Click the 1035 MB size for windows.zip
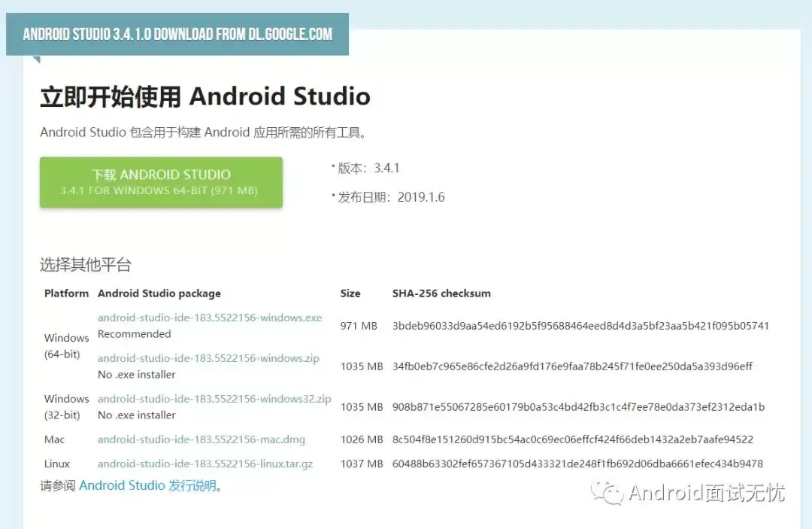812x529 pixels. [x=362, y=366]
